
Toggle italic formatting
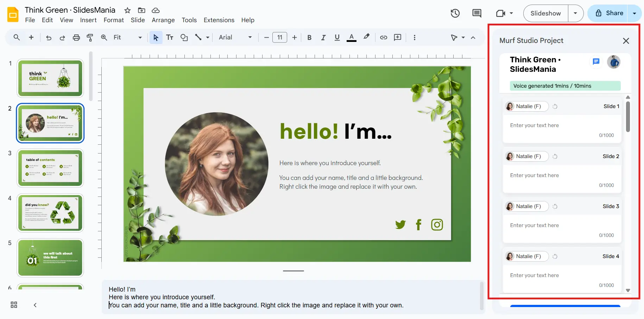tap(323, 37)
